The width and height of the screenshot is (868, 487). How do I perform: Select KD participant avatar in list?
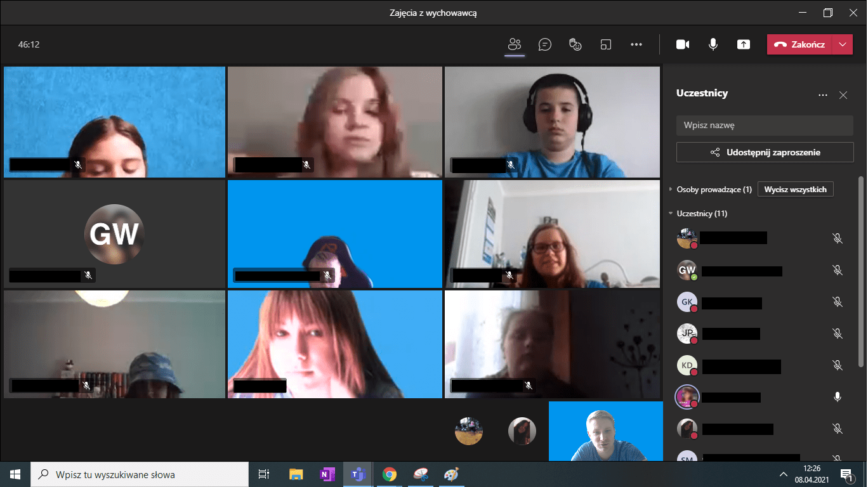click(x=687, y=366)
